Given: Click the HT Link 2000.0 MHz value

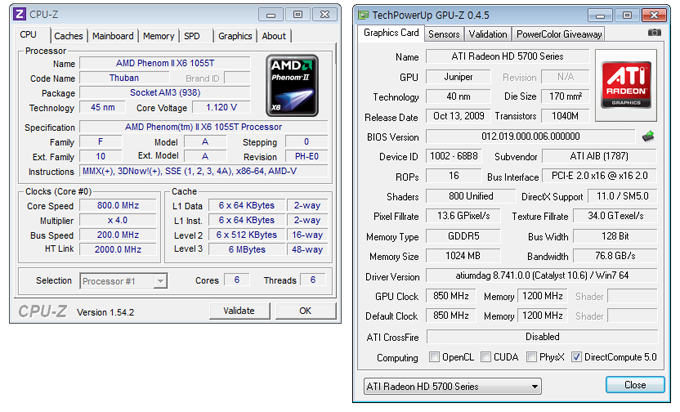Looking at the screenshot, I should (x=118, y=250).
